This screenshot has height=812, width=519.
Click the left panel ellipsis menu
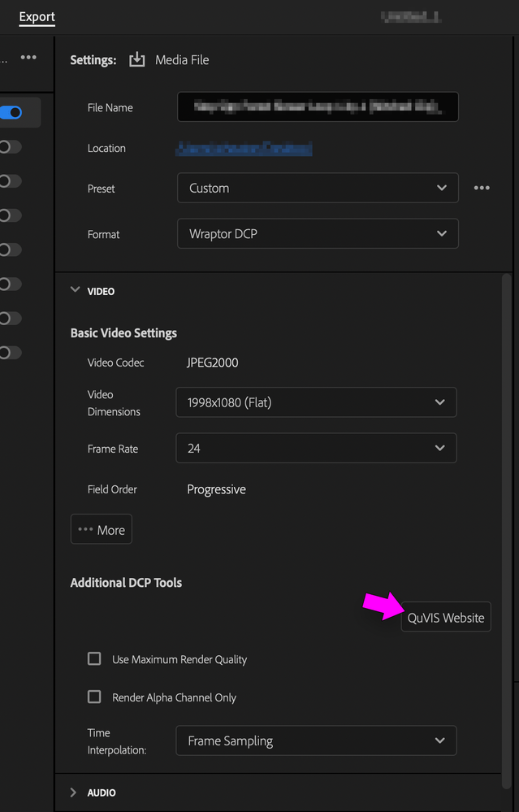click(x=28, y=58)
